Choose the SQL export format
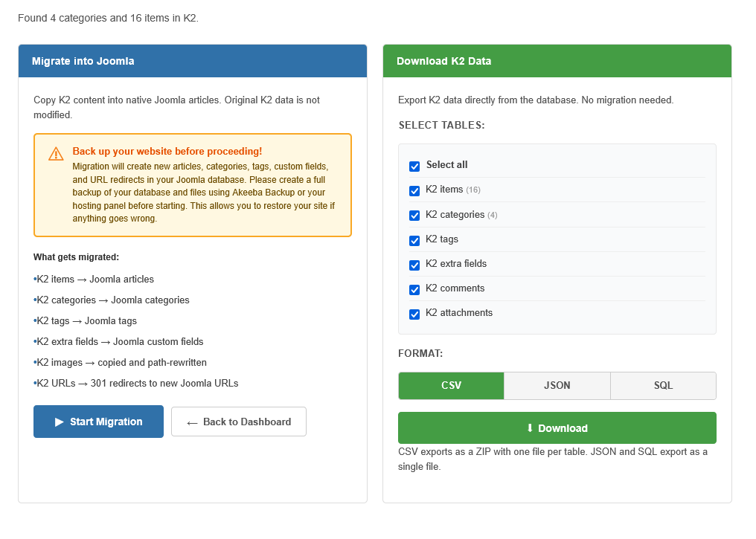This screenshot has height=539, width=756. [x=663, y=386]
